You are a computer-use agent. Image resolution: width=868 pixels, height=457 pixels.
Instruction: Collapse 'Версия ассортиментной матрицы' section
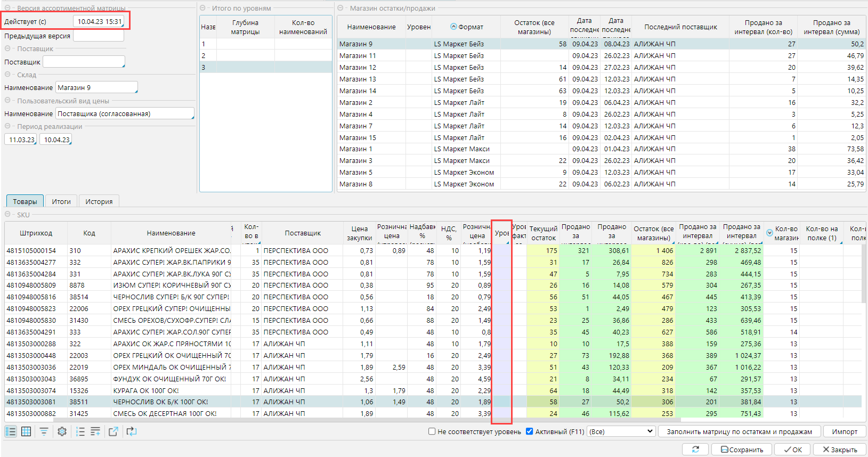tap(7, 8)
